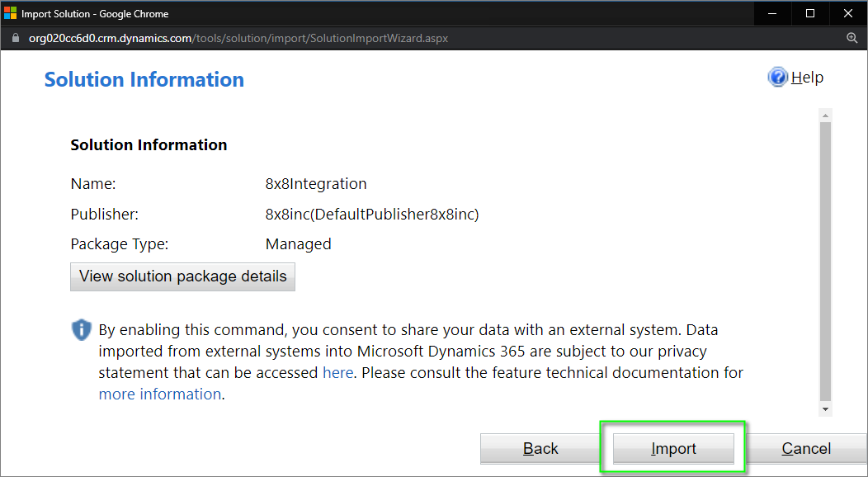
Task: Click the address bar URL
Action: [238, 38]
